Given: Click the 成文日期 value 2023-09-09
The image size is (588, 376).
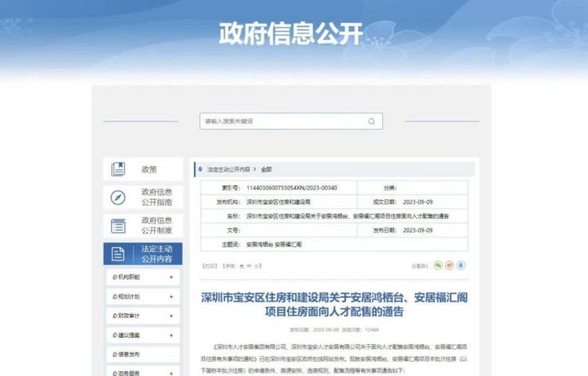Looking at the screenshot, I should pyautogui.click(x=418, y=202).
